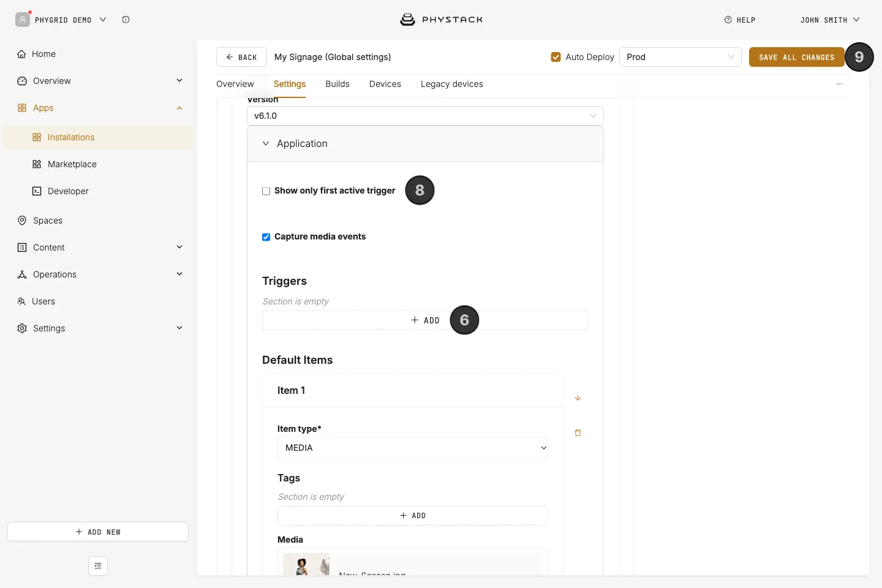Viewport: 882px width, 588px height.
Task: Expand the Operations sidebar chevron
Action: pos(179,274)
